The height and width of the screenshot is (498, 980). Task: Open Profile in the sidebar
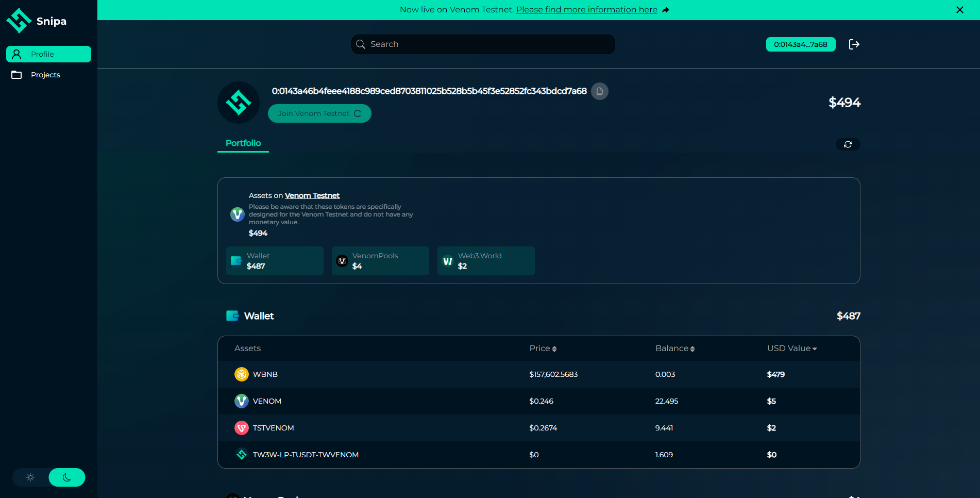(x=48, y=54)
